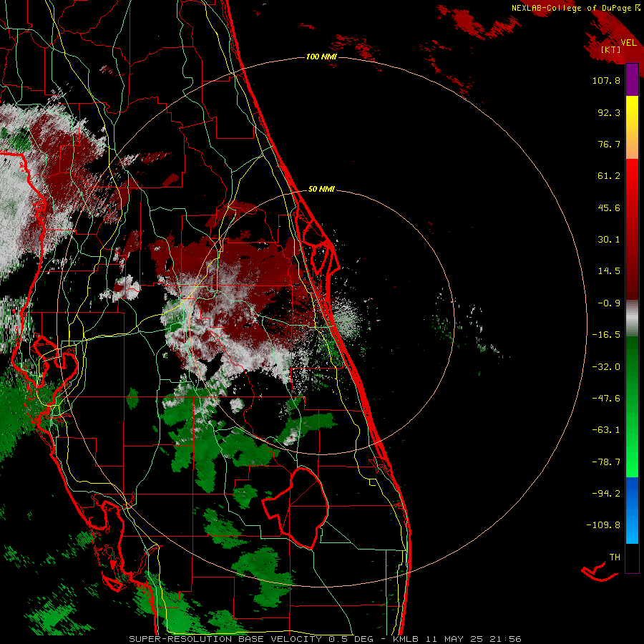The width and height of the screenshot is (644, 644).
Task: Click the -0.9 velocity scale value
Action: pos(609,303)
